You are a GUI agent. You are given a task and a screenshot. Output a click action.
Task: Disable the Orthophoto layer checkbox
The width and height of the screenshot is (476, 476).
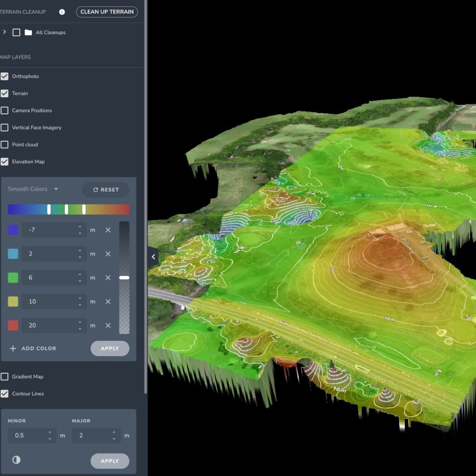[5, 76]
